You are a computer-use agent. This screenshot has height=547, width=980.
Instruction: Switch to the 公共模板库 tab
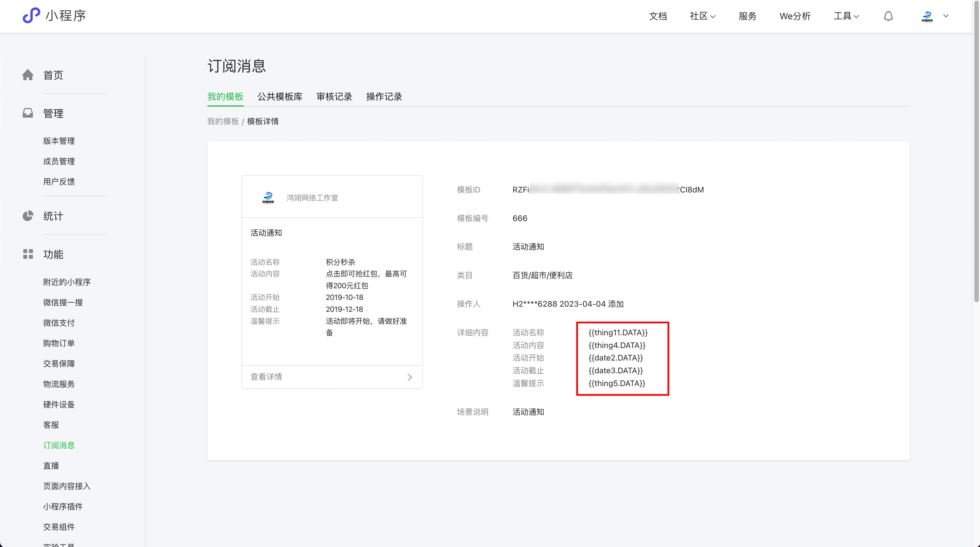pos(280,97)
